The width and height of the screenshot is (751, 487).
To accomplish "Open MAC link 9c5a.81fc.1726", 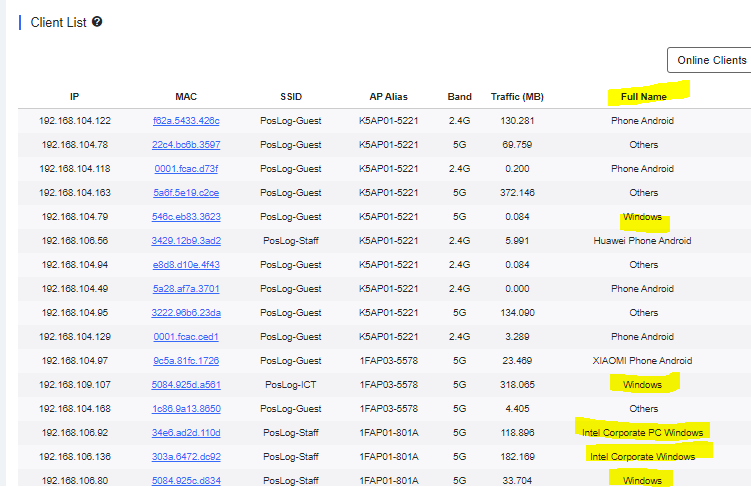I will point(186,361).
